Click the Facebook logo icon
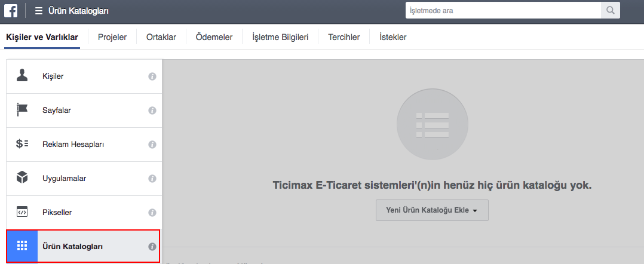This screenshot has width=644, height=264. (x=11, y=11)
